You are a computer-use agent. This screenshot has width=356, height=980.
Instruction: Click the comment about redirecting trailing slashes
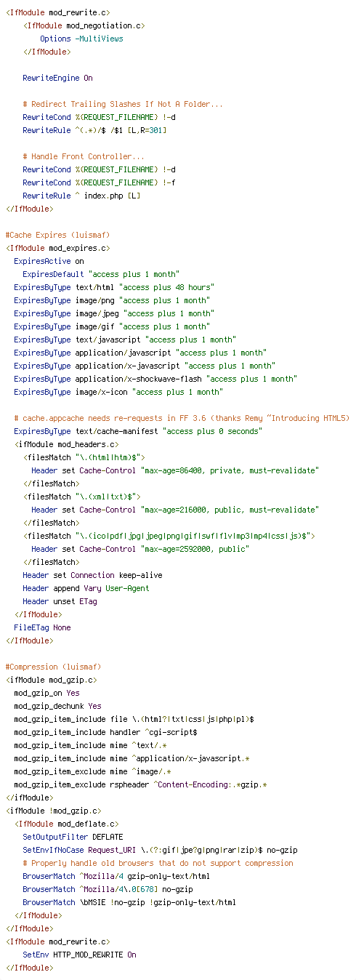pos(123,104)
